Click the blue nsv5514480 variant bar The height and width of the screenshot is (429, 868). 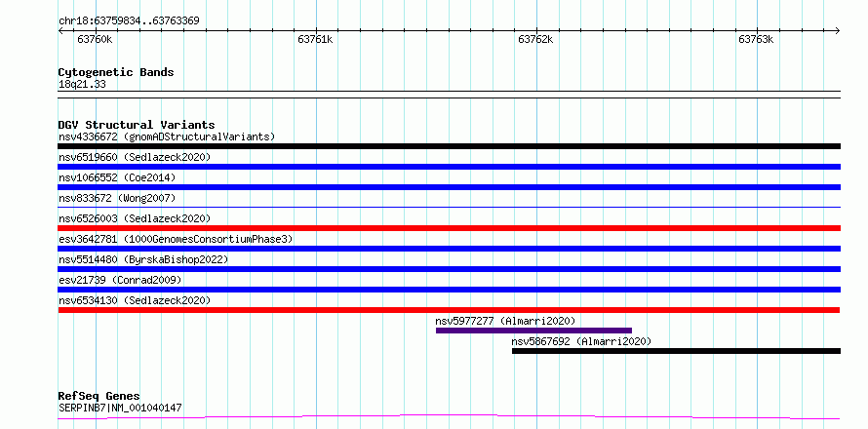[x=449, y=269]
